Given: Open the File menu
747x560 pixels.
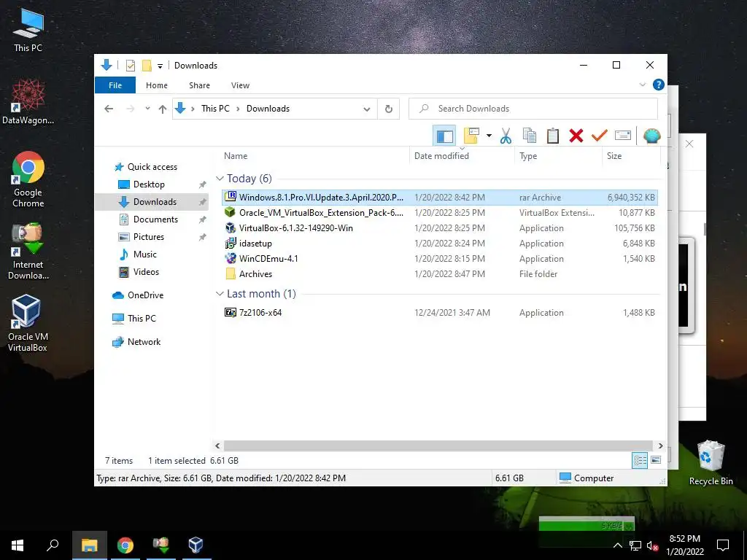Looking at the screenshot, I should tap(115, 85).
